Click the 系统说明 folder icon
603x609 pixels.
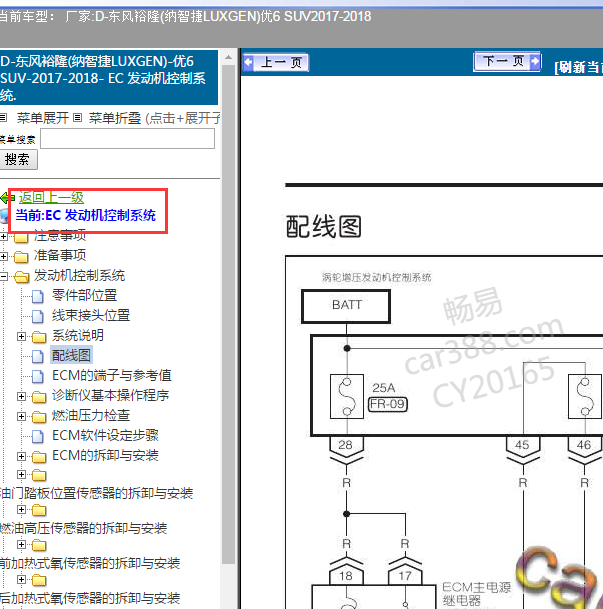(39, 337)
